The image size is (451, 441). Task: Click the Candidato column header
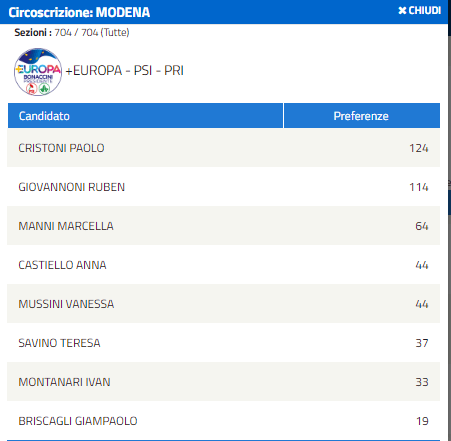(x=145, y=116)
